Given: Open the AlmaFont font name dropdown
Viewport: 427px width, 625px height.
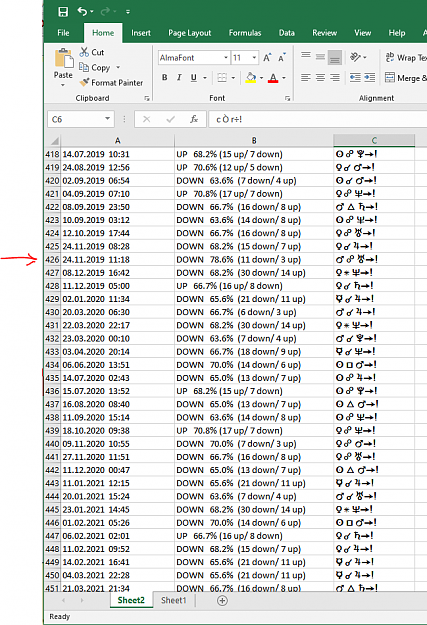Looking at the screenshot, I should [226, 58].
